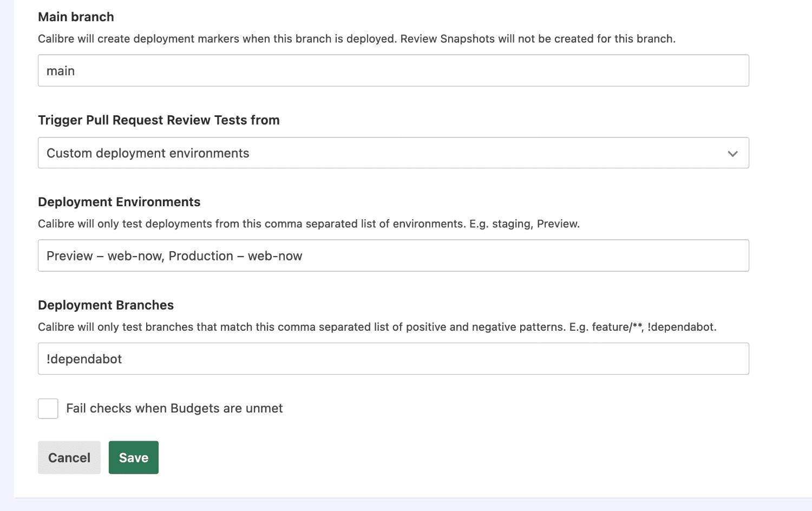Click the dropdown chevron arrow
Viewport: 812px width, 511px height.
coord(733,154)
